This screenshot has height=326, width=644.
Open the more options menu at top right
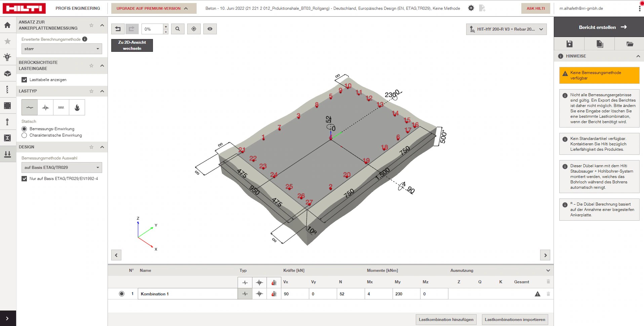tap(639, 8)
